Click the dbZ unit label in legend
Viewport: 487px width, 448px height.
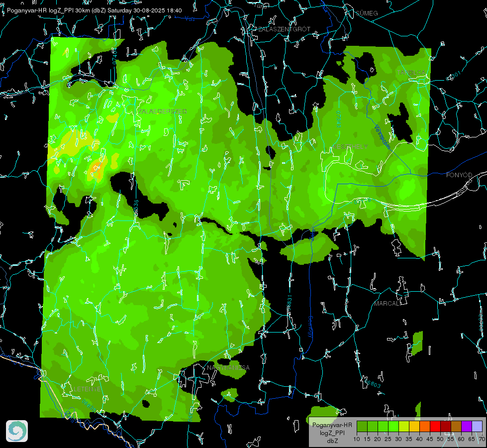tap(332, 441)
